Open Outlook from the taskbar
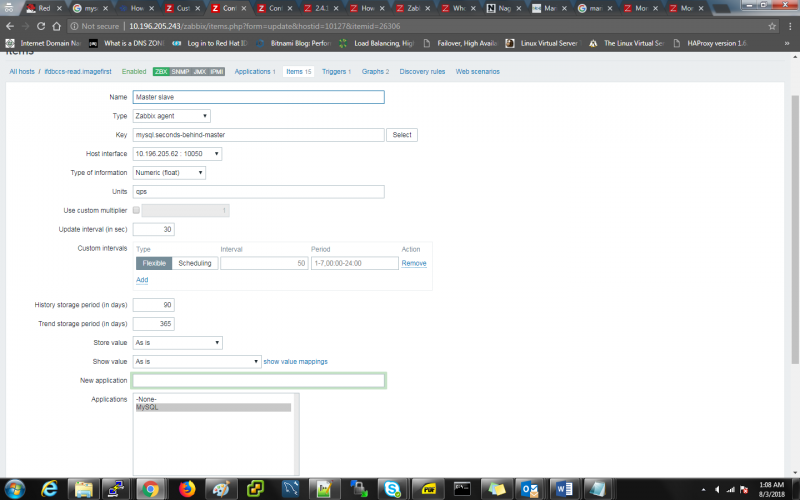 click(530, 489)
